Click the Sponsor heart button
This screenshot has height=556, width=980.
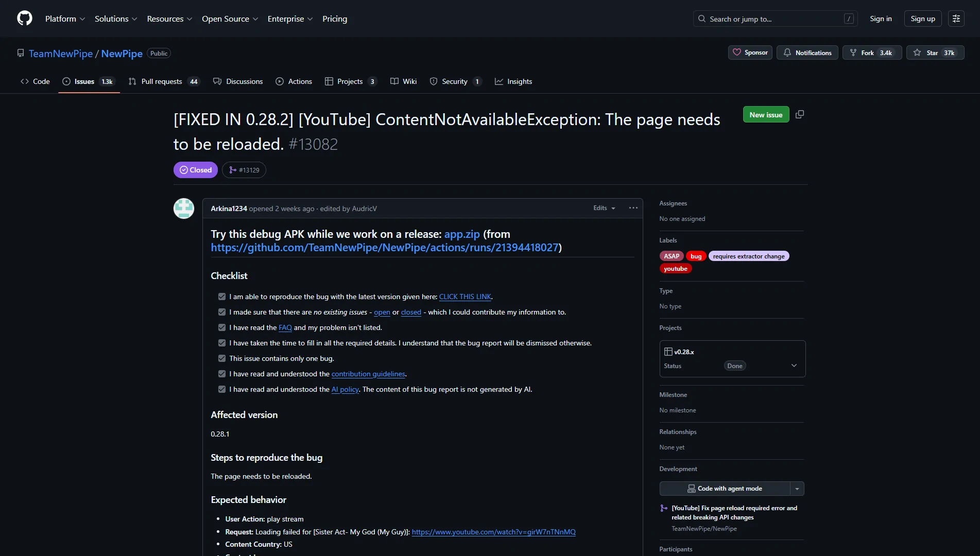(x=750, y=53)
